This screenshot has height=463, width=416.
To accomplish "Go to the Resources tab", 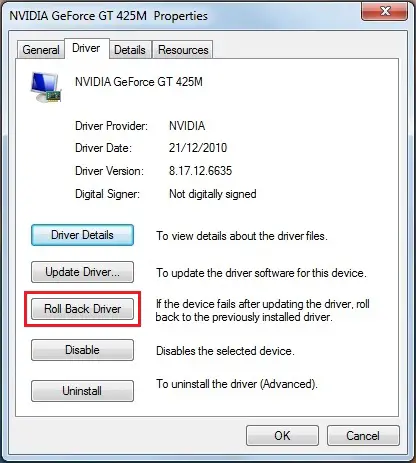I will (183, 50).
